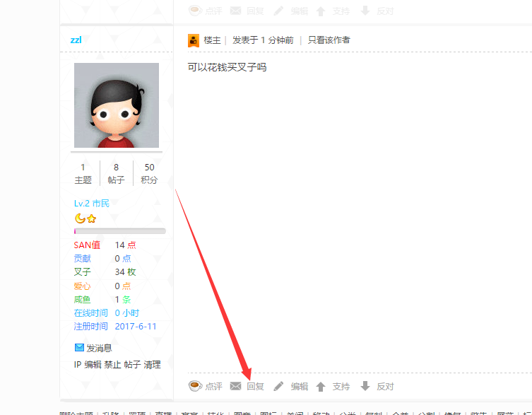Screen dimensions: 532x415
Task: Click the 发消息 envelope icon in the user panel
Action: click(79, 348)
